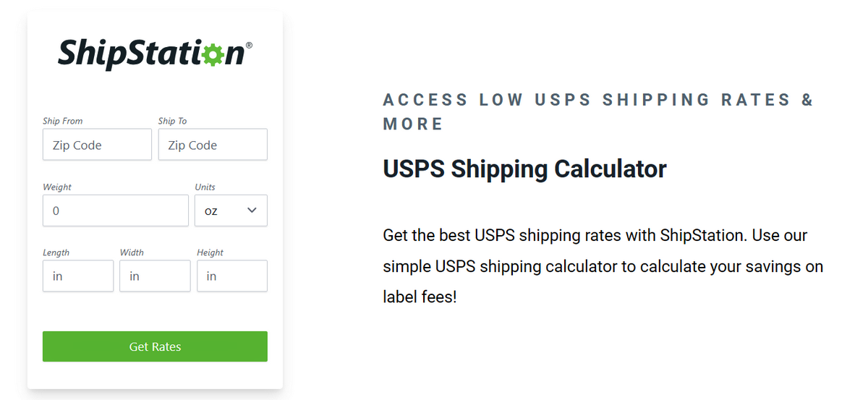Click the chevron arrow in the Units selector
868x400 pixels.
point(252,210)
